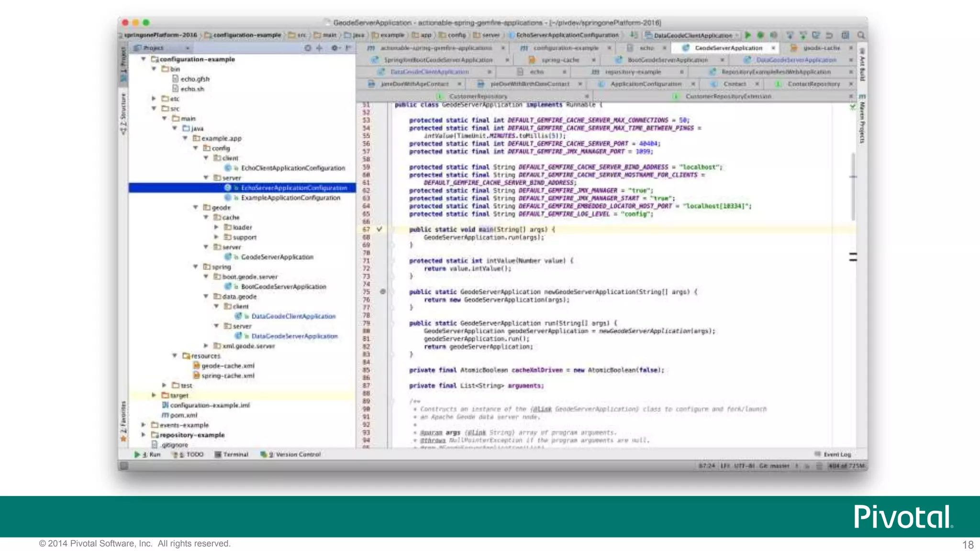The height and width of the screenshot is (551, 980).
Task: Click the Run with Coverage icon
Action: tap(773, 35)
